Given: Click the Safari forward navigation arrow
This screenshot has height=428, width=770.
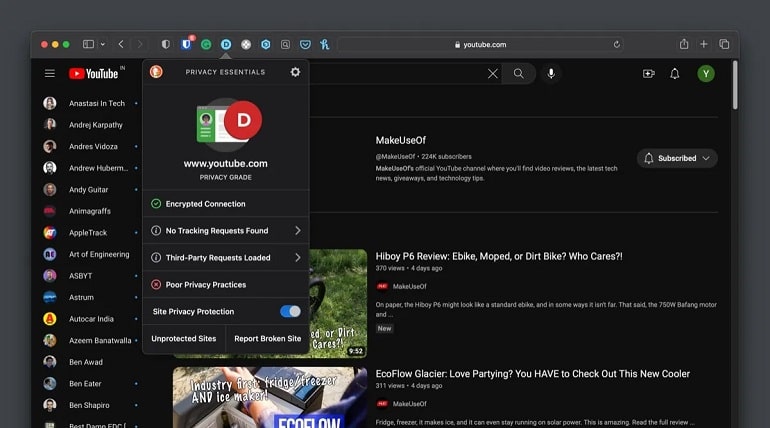Looking at the screenshot, I should (x=140, y=44).
